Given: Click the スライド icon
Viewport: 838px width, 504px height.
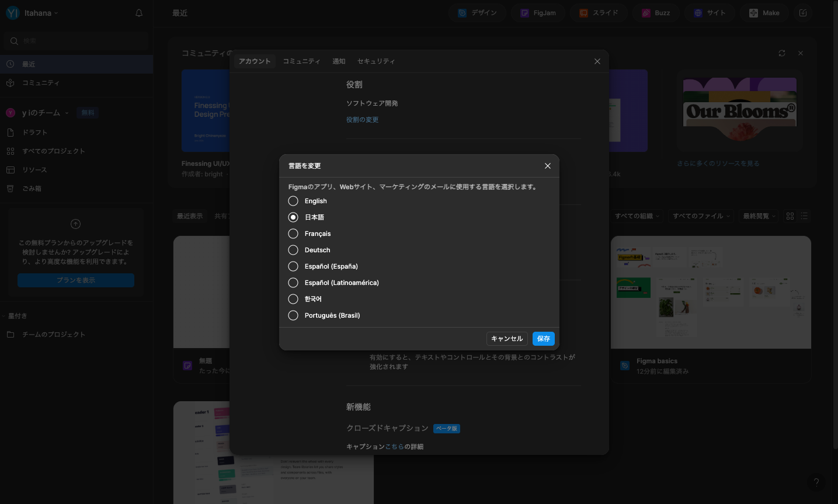Looking at the screenshot, I should tap(599, 12).
